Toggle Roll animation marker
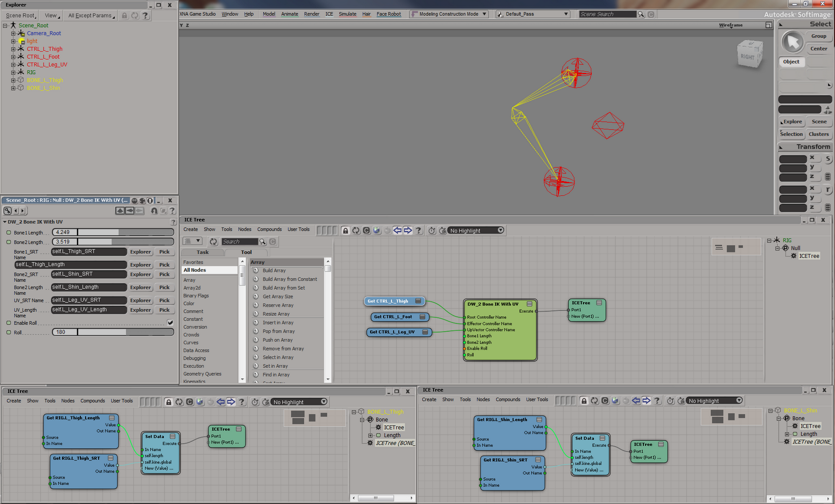835x504 pixels. pyautogui.click(x=8, y=332)
